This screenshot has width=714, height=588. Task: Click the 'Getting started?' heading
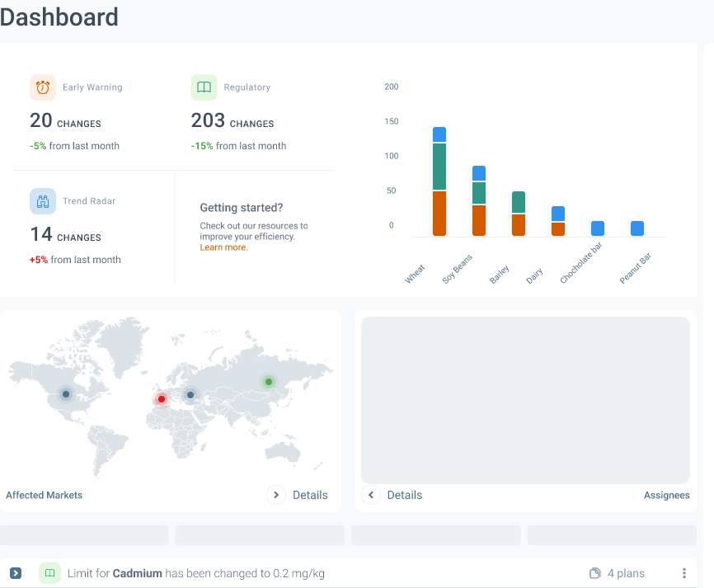point(242,208)
